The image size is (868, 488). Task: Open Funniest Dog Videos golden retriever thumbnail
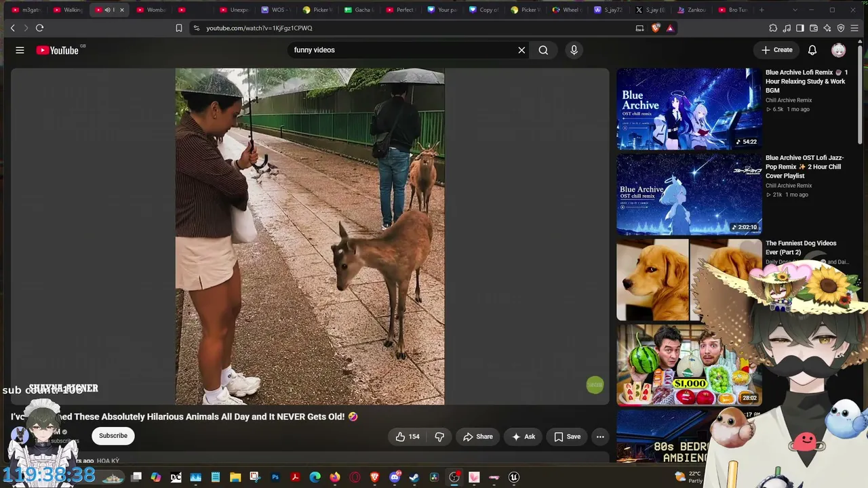point(689,280)
